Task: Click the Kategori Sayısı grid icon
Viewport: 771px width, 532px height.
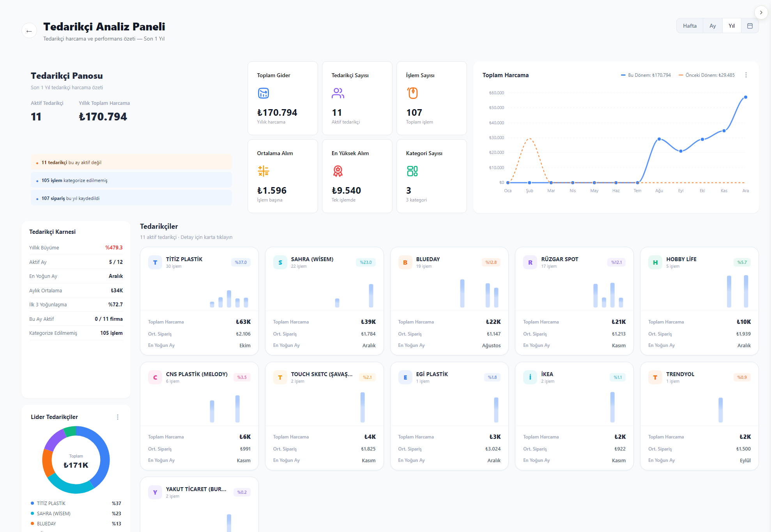Action: 412,171
